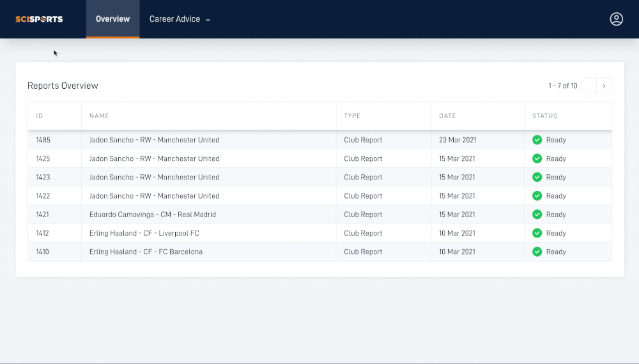Open Jadon Sancho report dated 23 Mar 2021
The image size is (639, 364).
click(155, 140)
